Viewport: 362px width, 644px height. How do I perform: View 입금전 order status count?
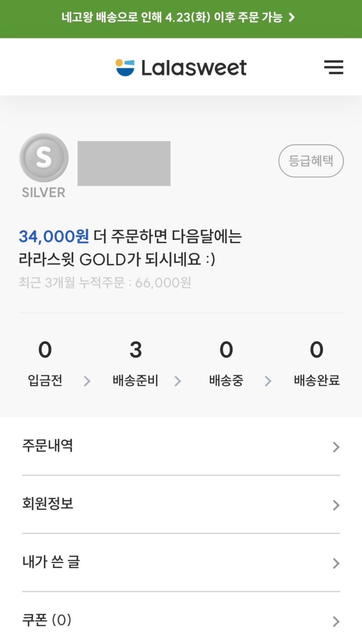(x=45, y=363)
